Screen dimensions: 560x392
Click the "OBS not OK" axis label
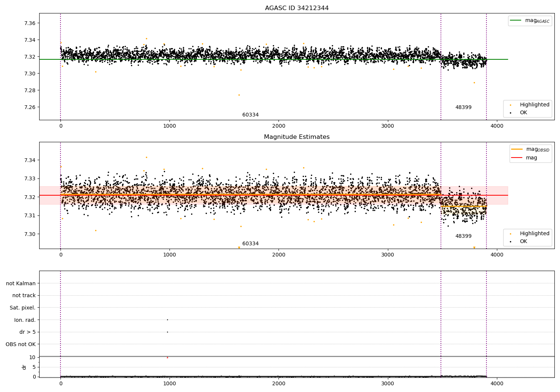[21, 345]
